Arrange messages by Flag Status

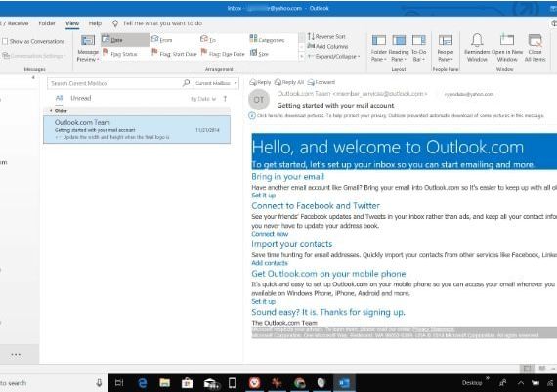click(120, 54)
